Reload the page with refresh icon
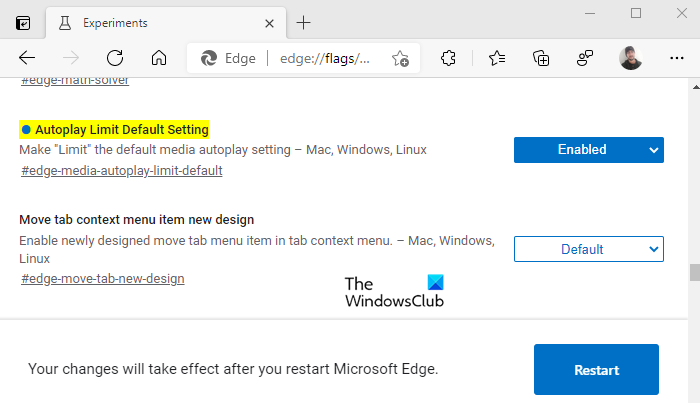 [115, 58]
